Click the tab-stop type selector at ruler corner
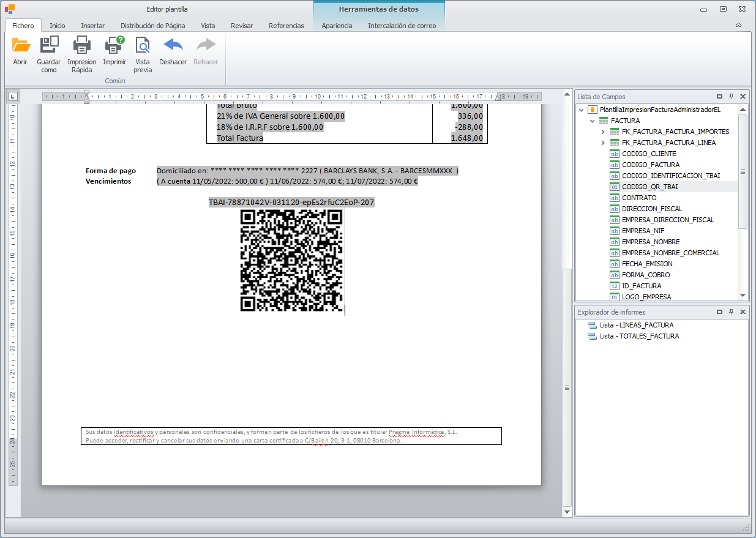This screenshot has width=756, height=538. click(x=13, y=96)
